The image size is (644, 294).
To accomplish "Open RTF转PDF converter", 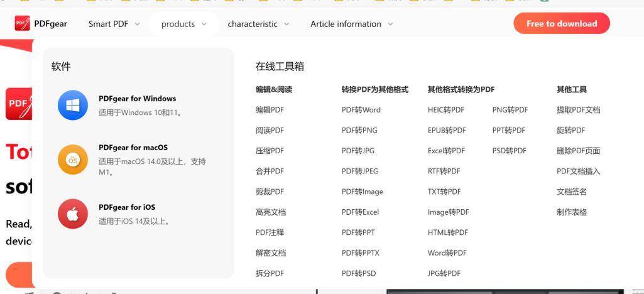I will [444, 171].
